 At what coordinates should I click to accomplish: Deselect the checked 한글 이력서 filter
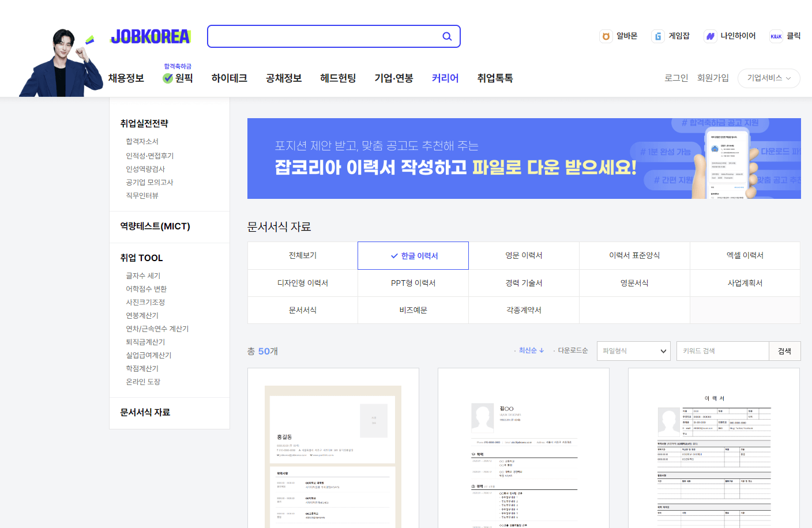coord(413,255)
